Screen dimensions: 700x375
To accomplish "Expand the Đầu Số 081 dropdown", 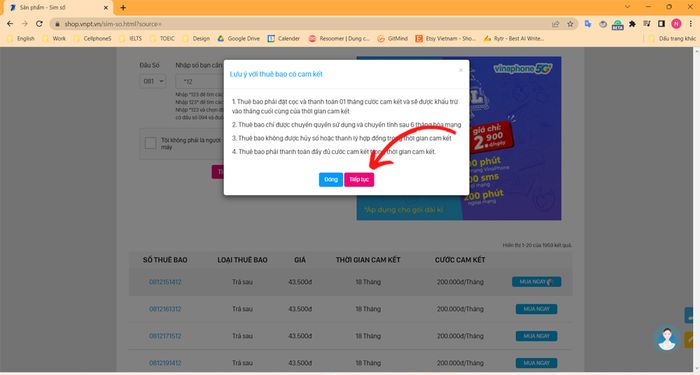I will coord(153,81).
